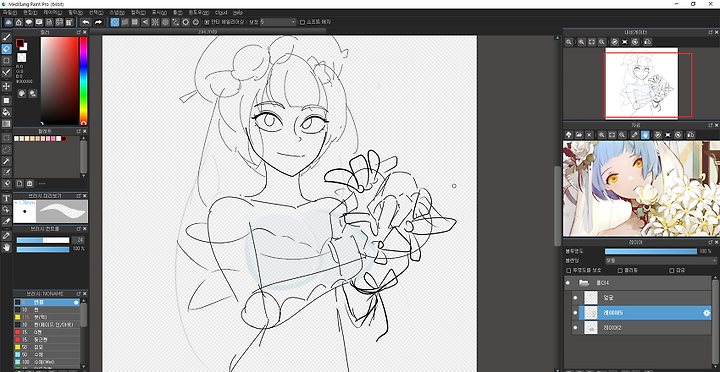Toggle the soft edge checkbox
This screenshot has height=372, width=720.
coord(302,22)
